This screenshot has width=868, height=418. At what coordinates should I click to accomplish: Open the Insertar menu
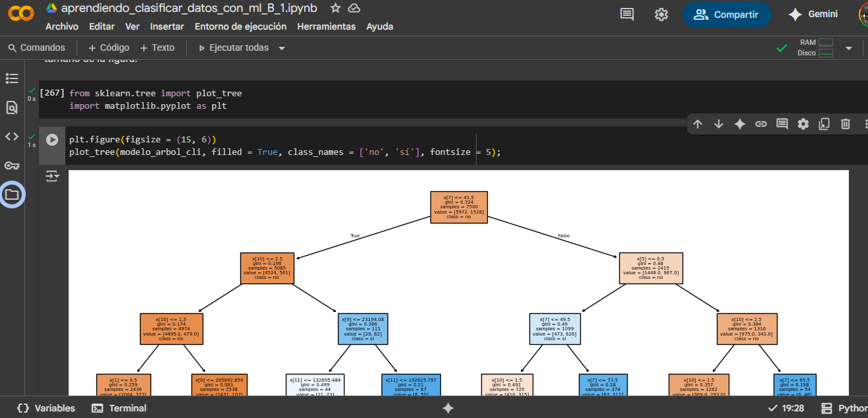point(167,26)
